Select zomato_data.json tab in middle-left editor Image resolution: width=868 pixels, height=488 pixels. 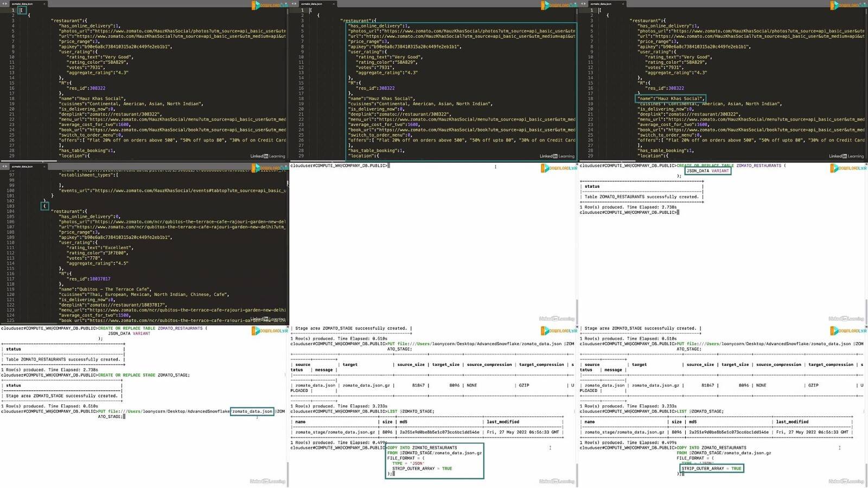click(22, 166)
